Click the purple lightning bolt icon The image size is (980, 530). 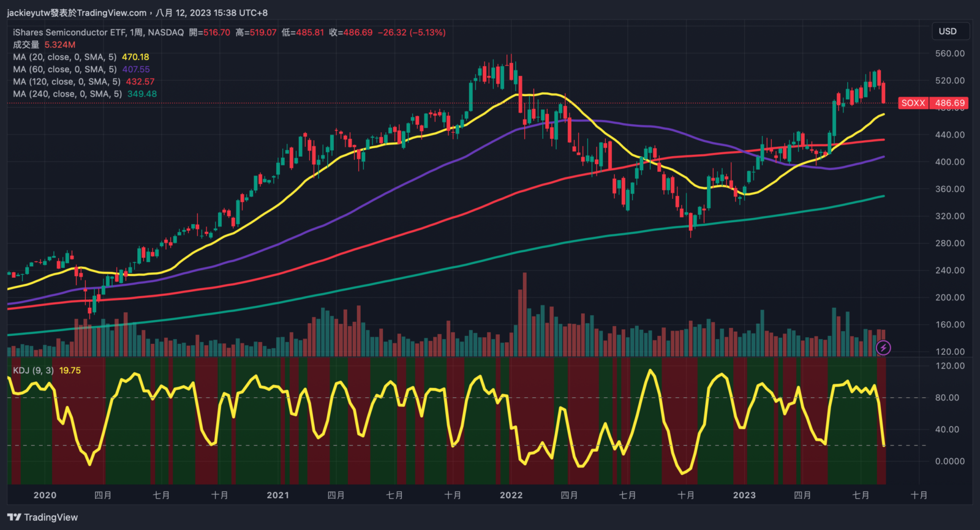pos(883,348)
